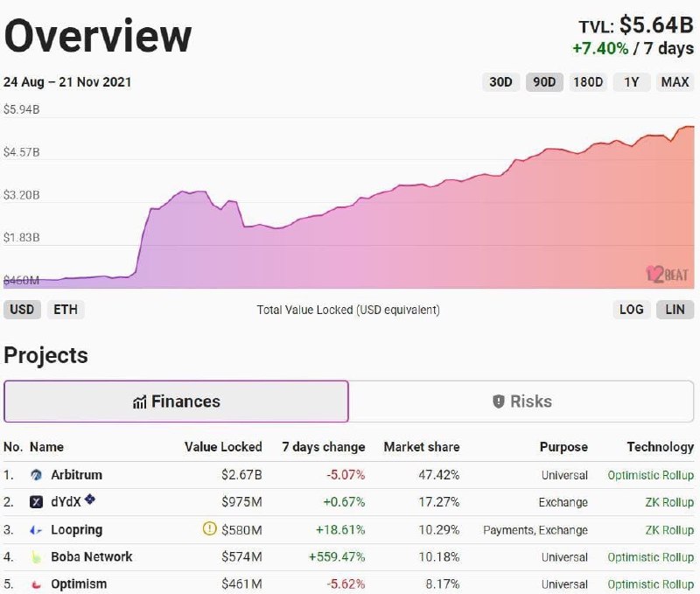Click Optimism's -5.62% change value

(346, 584)
